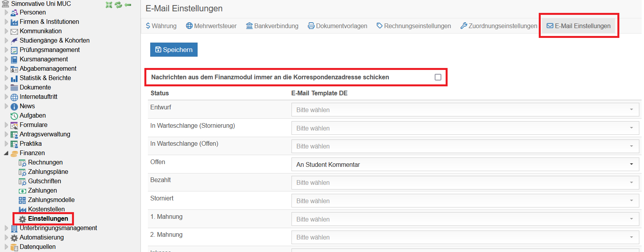Click the E-Mail Template DE column header
The image size is (644, 252).
click(x=319, y=93)
